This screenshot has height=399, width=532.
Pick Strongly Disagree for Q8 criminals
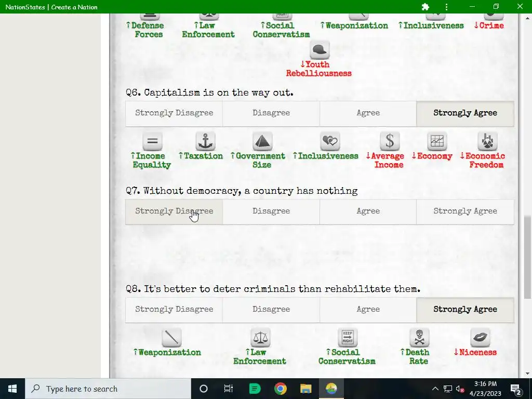174,310
